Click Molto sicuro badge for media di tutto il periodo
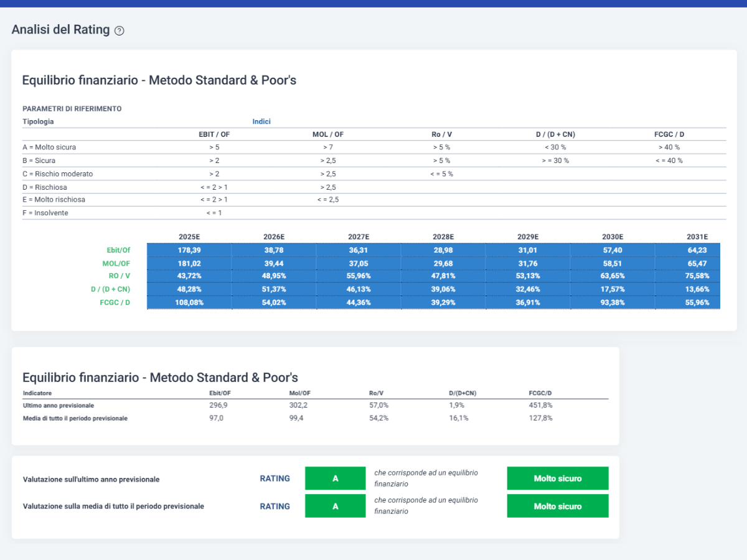 pos(558,506)
